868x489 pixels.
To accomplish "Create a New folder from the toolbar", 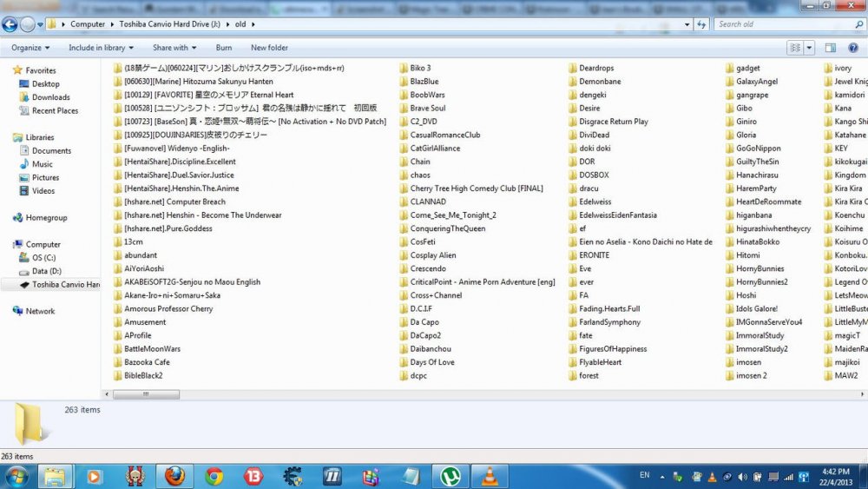I will pyautogui.click(x=269, y=48).
